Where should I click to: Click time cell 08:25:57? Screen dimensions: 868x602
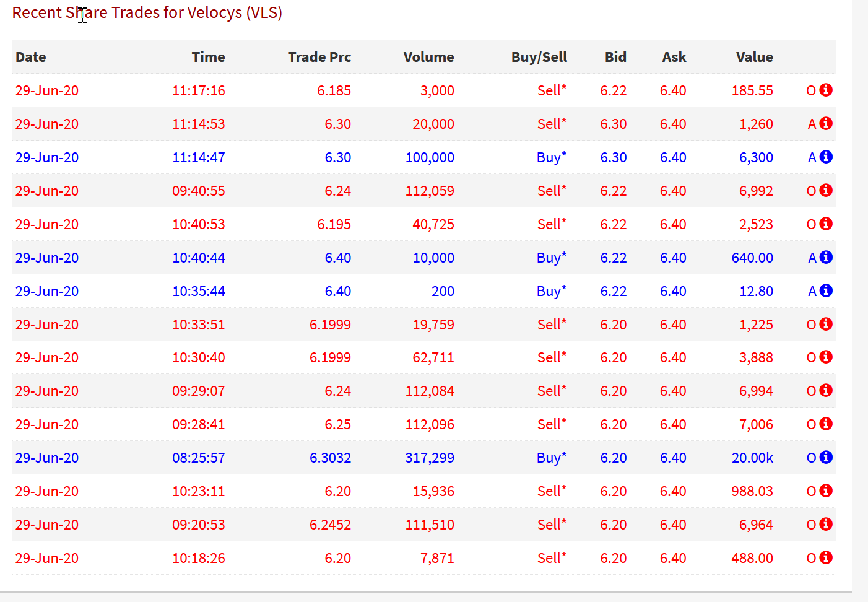198,458
